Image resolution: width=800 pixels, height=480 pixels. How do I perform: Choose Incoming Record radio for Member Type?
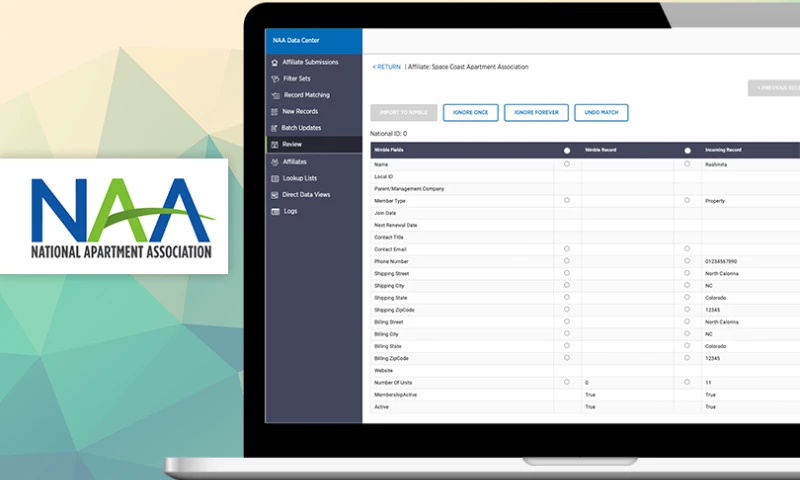(x=687, y=200)
